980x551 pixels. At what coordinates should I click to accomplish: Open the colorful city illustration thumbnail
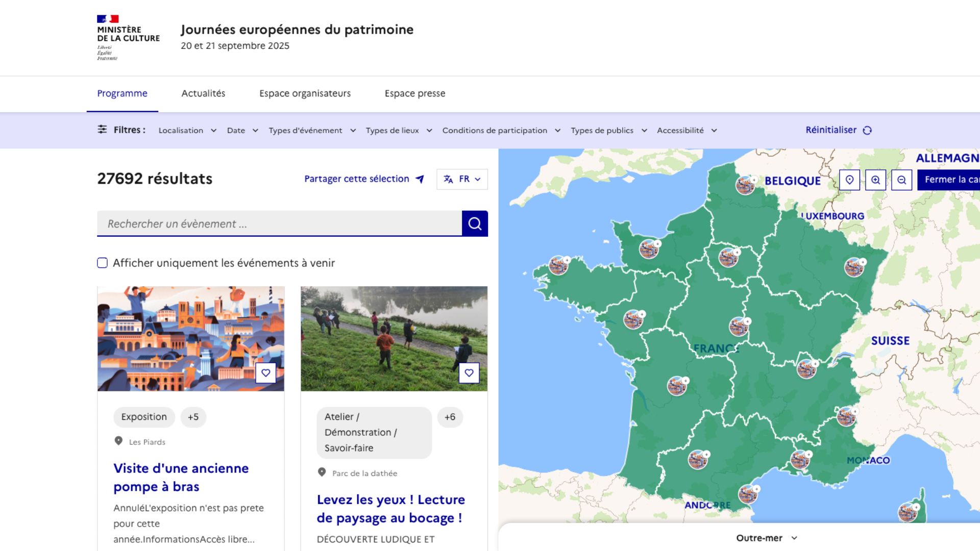(x=191, y=339)
